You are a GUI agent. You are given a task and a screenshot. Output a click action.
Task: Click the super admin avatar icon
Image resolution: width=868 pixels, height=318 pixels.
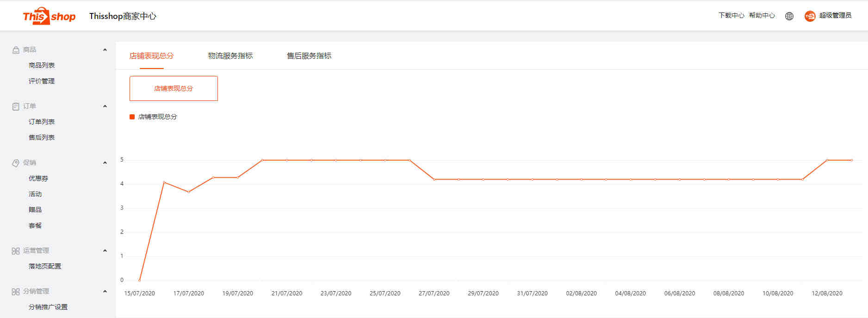810,16
